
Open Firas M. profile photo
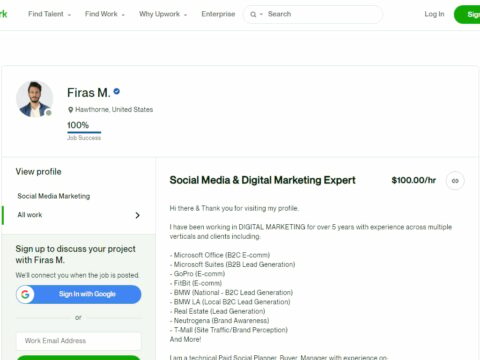tap(34, 99)
